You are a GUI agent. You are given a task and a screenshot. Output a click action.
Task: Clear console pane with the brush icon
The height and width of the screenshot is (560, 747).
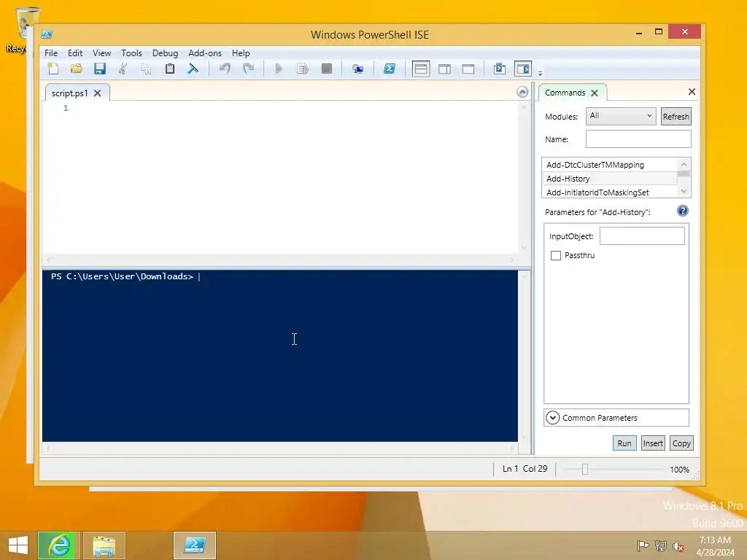tap(193, 69)
